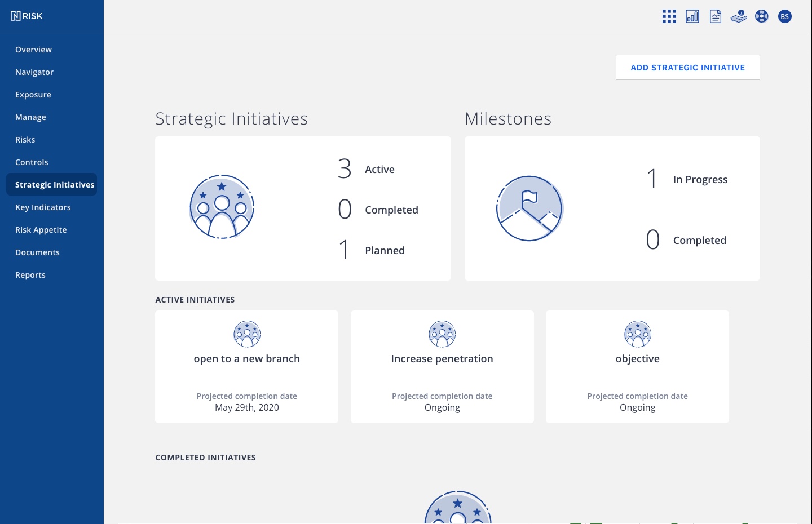The height and width of the screenshot is (524, 812).
Task: Open the BS user avatar menu
Action: [x=785, y=16]
